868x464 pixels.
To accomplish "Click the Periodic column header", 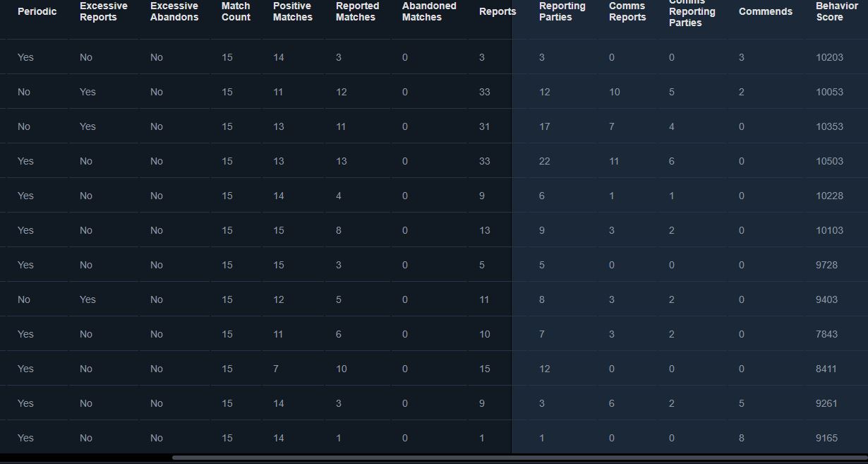I will tap(37, 11).
